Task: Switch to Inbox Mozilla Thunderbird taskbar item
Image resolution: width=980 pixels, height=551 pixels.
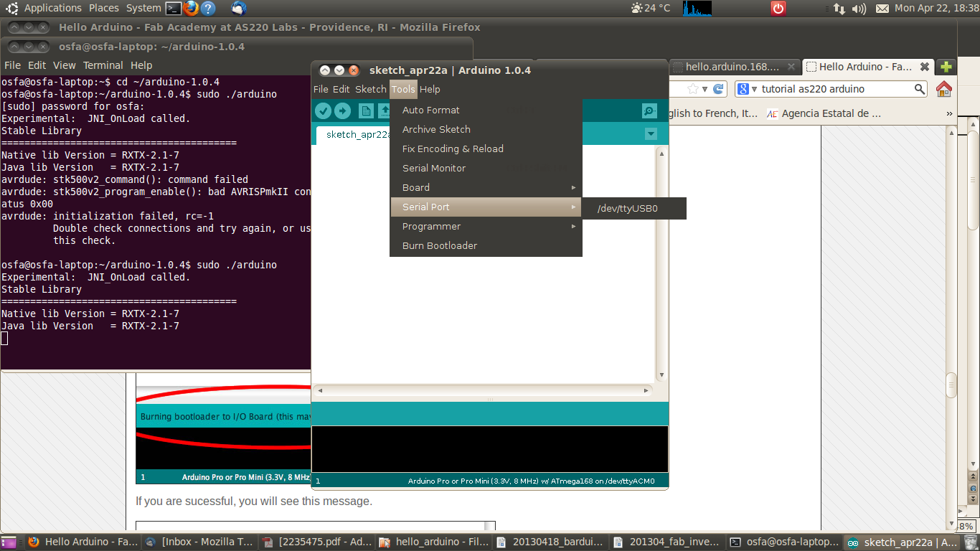Action: point(200,542)
